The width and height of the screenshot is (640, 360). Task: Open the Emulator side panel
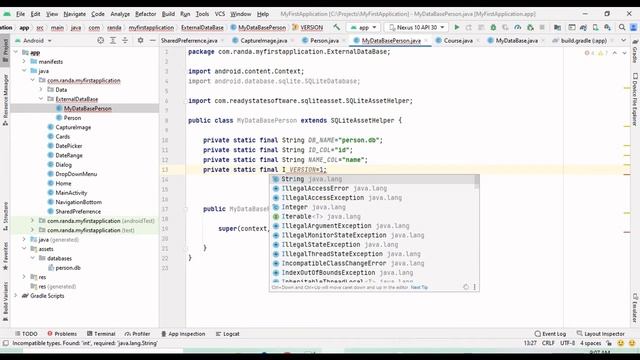pyautogui.click(x=635, y=307)
